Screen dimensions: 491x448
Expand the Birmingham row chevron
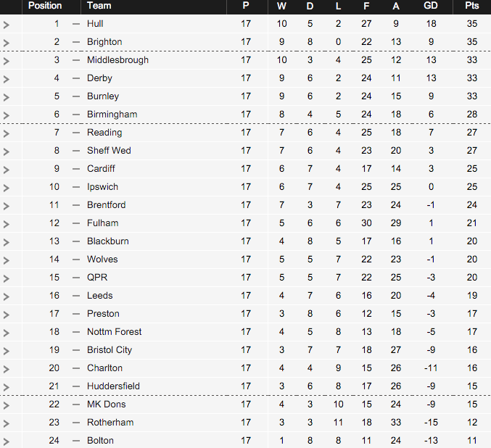click(7, 115)
